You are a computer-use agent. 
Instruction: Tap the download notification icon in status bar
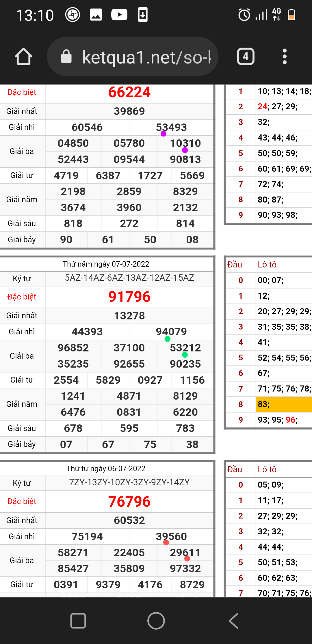pyautogui.click(x=143, y=15)
